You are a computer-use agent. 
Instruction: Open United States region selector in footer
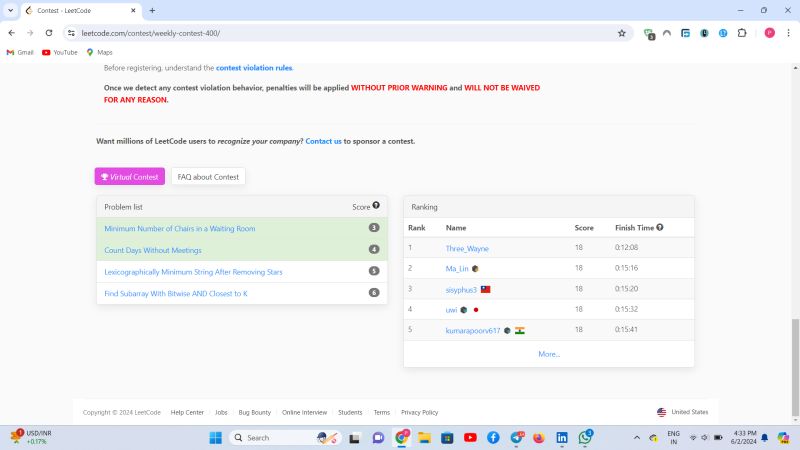point(683,412)
